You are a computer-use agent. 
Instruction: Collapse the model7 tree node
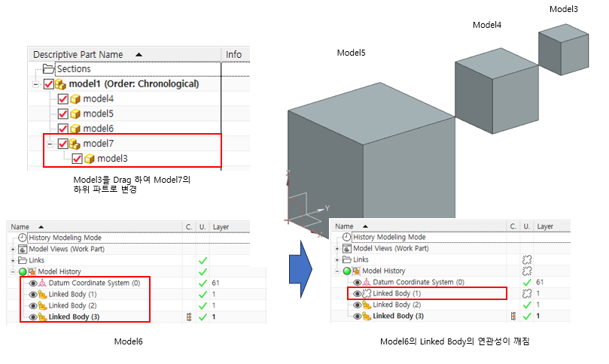click(49, 144)
